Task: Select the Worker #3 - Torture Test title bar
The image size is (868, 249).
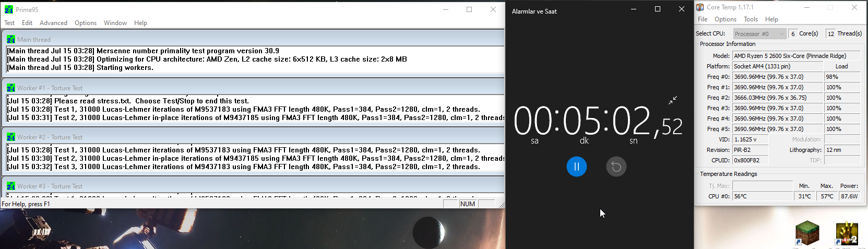Action: (x=255, y=186)
